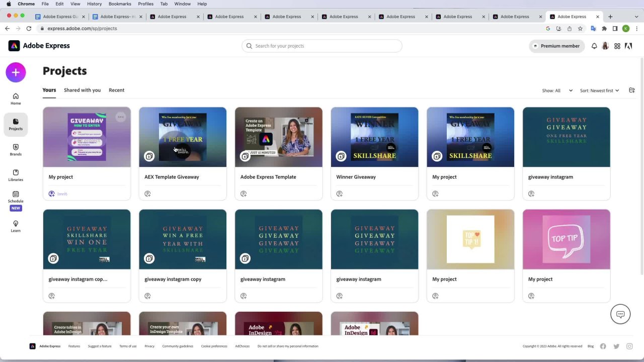Expand the Show: All dropdown

coord(557,90)
